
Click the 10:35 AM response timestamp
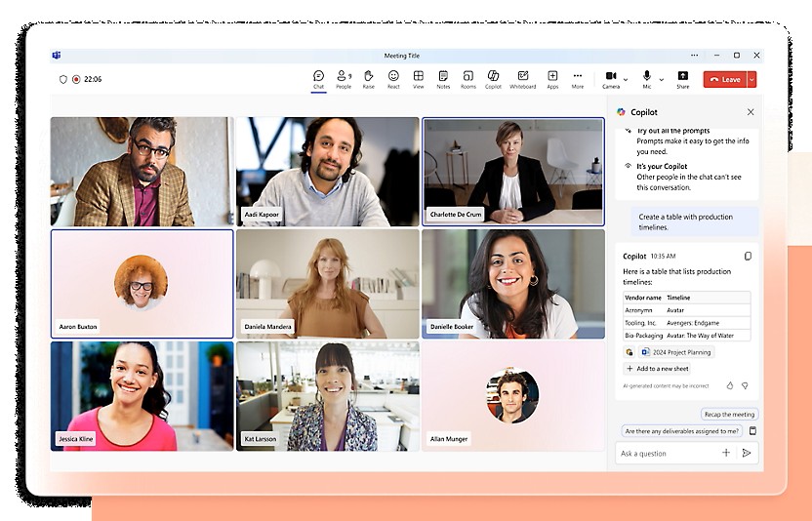click(x=663, y=256)
